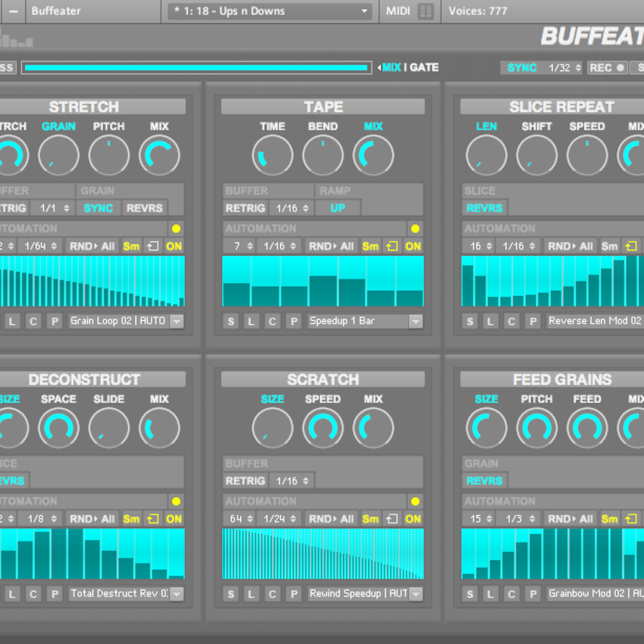This screenshot has height=644, width=644.
Task: Randomize all with RND All in Scratch
Action: (x=331, y=519)
